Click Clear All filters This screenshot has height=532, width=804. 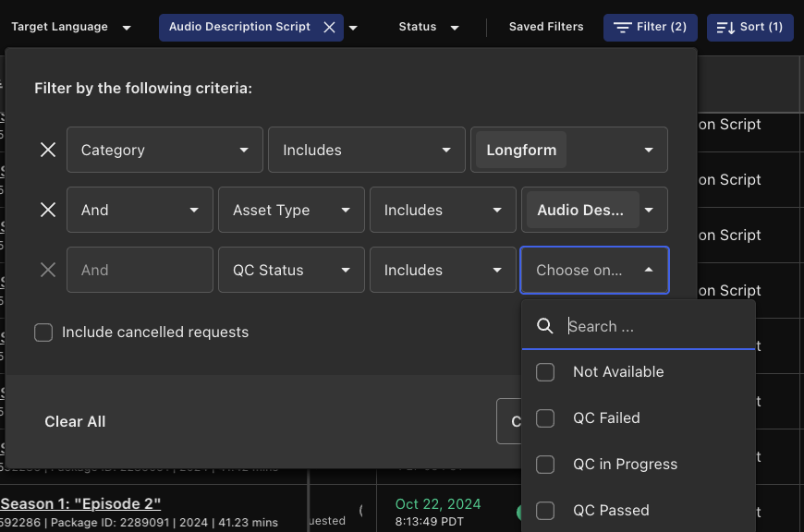75,421
